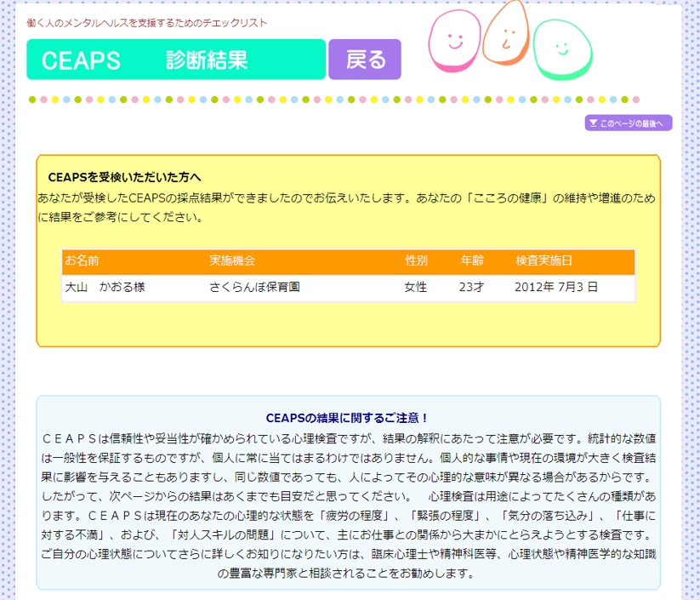This screenshot has height=600, width=700.
Task: Jump to page end via このページの最後へ
Action: click(x=629, y=123)
